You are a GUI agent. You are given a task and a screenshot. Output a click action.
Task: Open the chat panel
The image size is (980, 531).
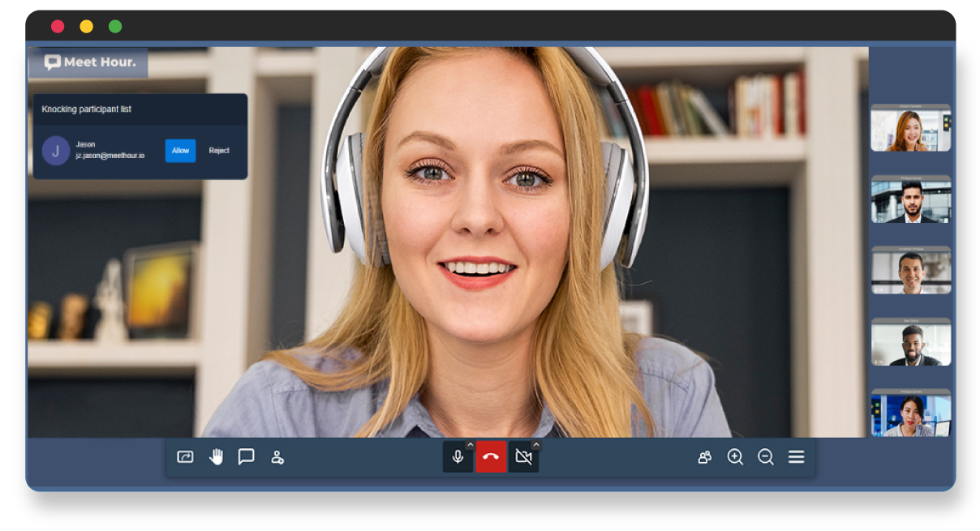pyautogui.click(x=247, y=456)
